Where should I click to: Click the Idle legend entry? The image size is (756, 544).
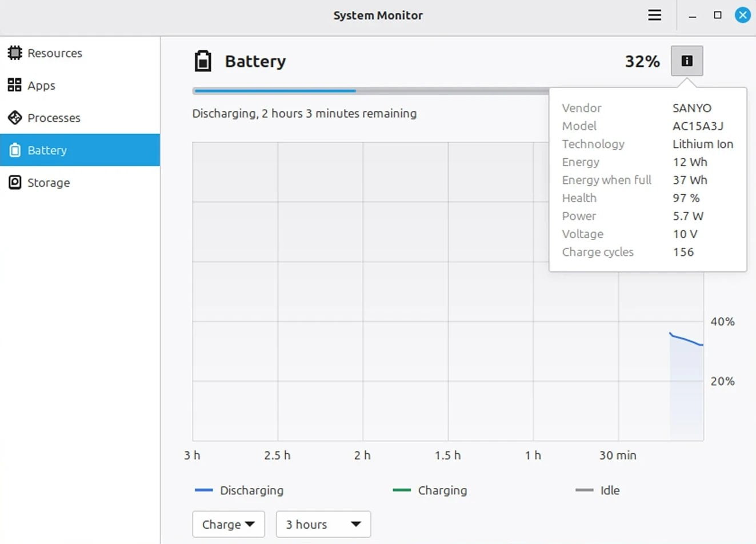pyautogui.click(x=598, y=490)
